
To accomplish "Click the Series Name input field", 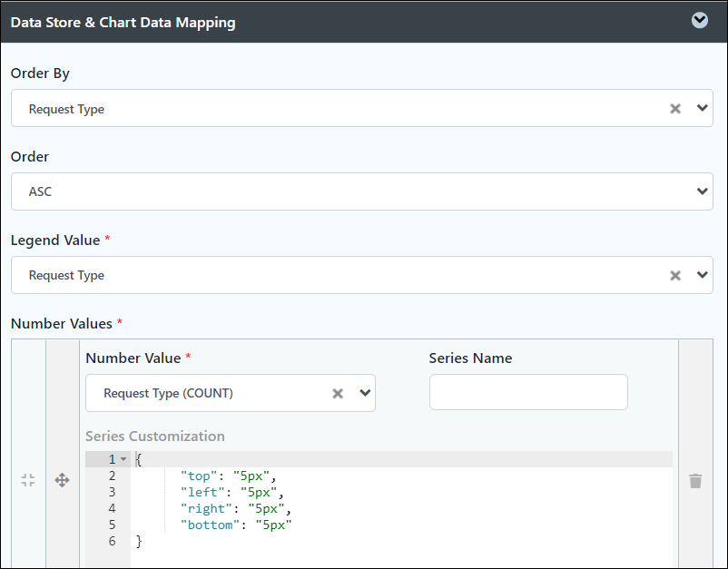I will pyautogui.click(x=528, y=392).
